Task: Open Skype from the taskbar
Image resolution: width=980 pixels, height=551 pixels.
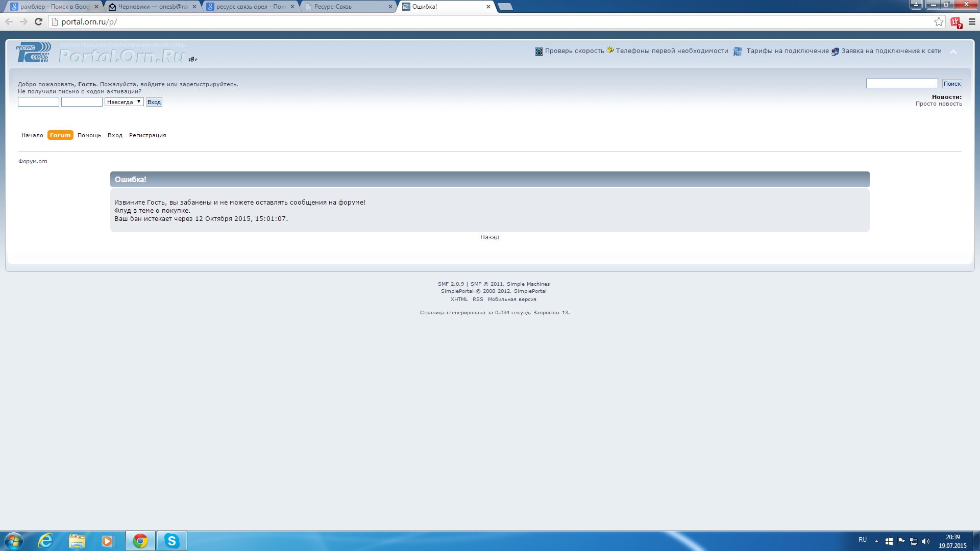Action: tap(171, 541)
